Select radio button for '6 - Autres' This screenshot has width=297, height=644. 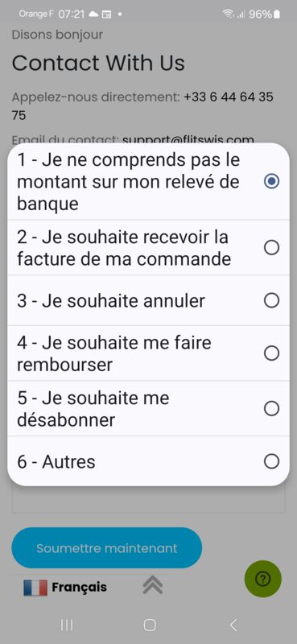[x=271, y=461]
